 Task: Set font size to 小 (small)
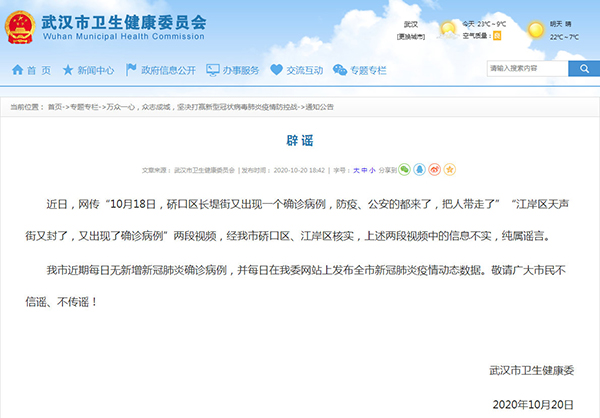pos(371,170)
